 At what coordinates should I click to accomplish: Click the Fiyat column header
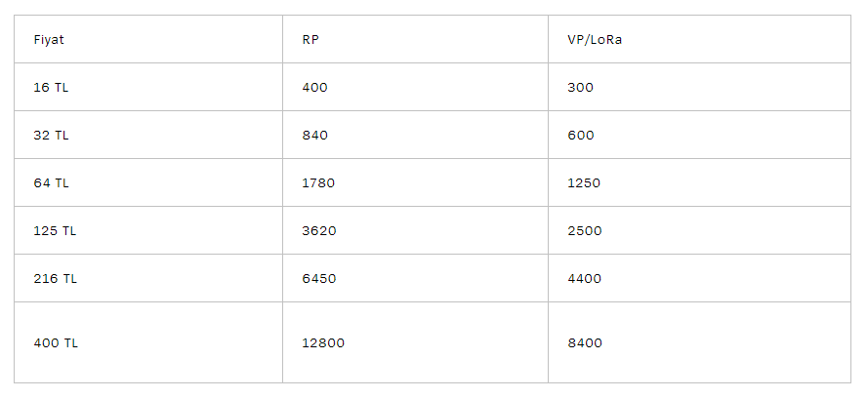(49, 40)
